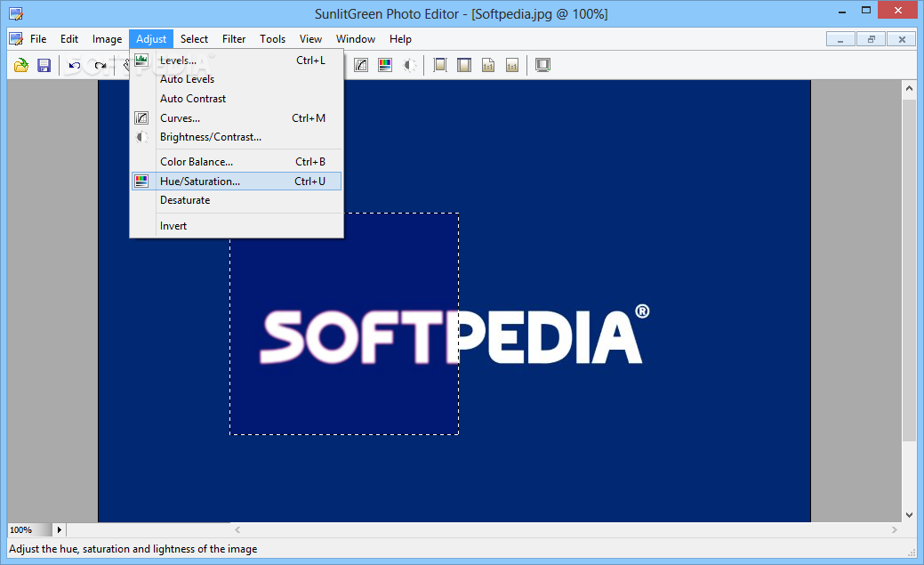
Task: Choose Invert from the menu
Action: click(237, 226)
